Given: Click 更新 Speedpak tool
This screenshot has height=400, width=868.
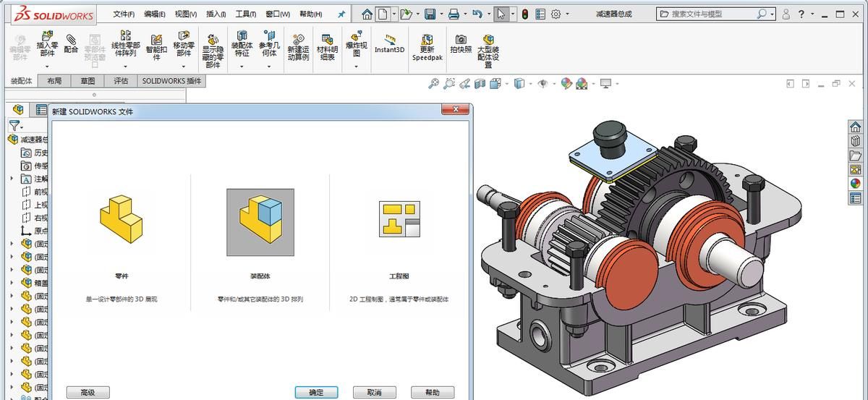Looking at the screenshot, I should coord(427,48).
